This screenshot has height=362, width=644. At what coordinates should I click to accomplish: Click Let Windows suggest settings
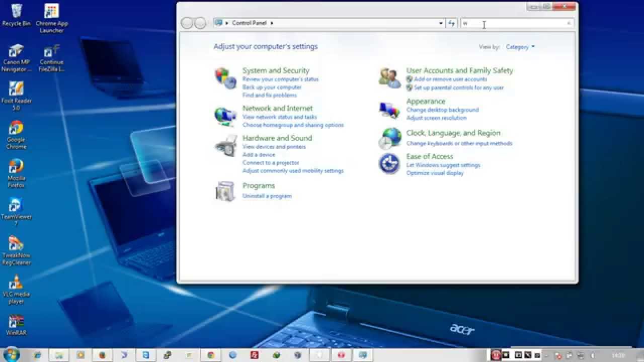pyautogui.click(x=443, y=165)
